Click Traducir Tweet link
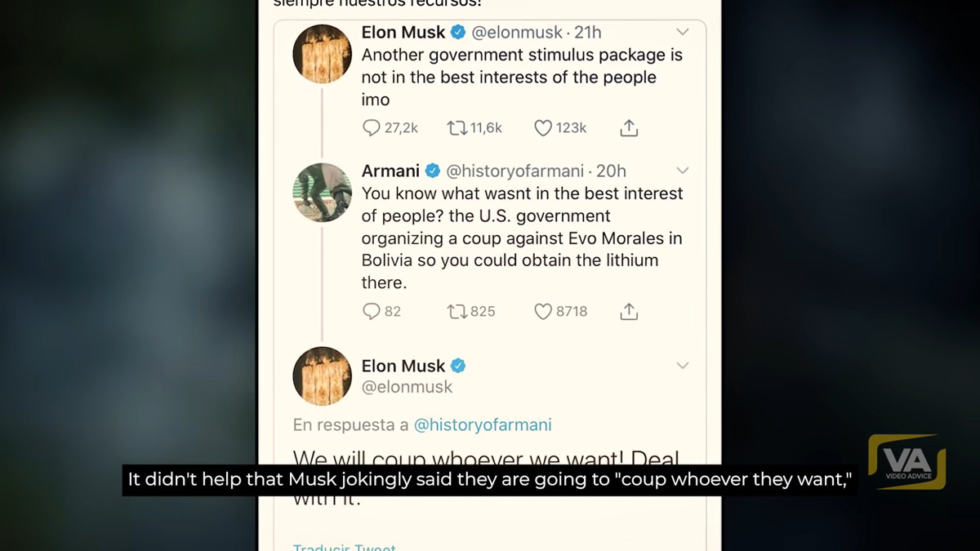 click(x=345, y=547)
